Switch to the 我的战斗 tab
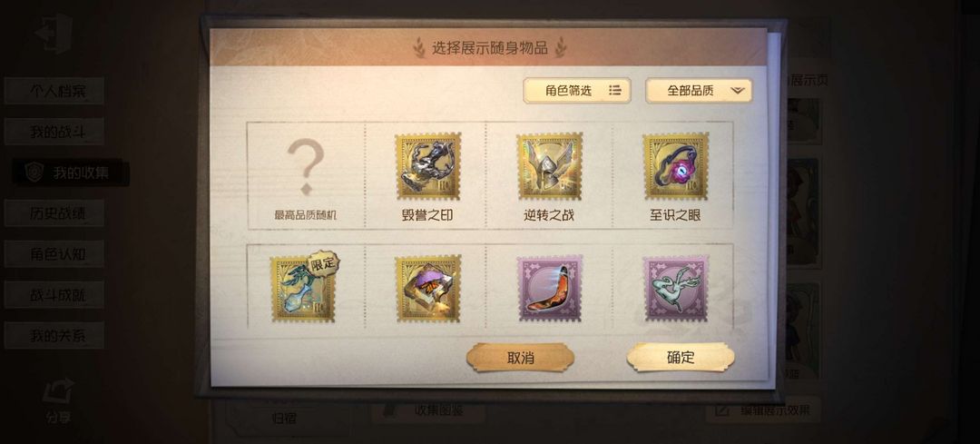Screen dimensions: 980x444 (54, 132)
